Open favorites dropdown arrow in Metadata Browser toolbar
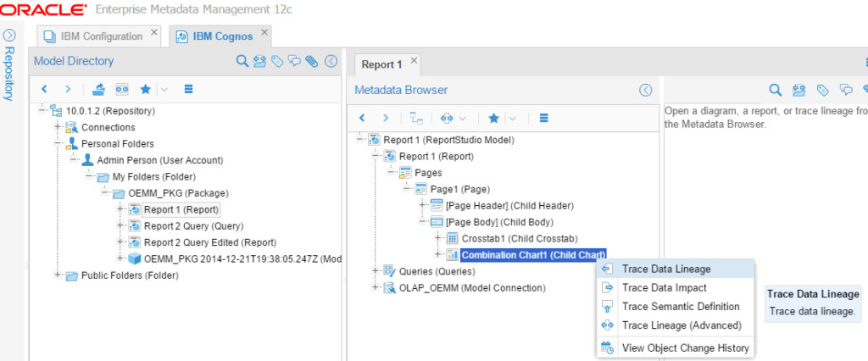The height and width of the screenshot is (361, 868). click(513, 118)
